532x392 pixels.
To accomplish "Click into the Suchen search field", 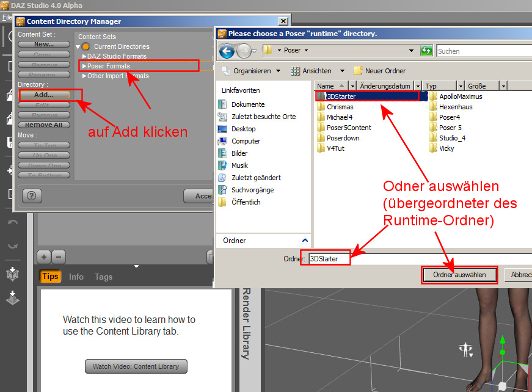I will tap(484, 51).
